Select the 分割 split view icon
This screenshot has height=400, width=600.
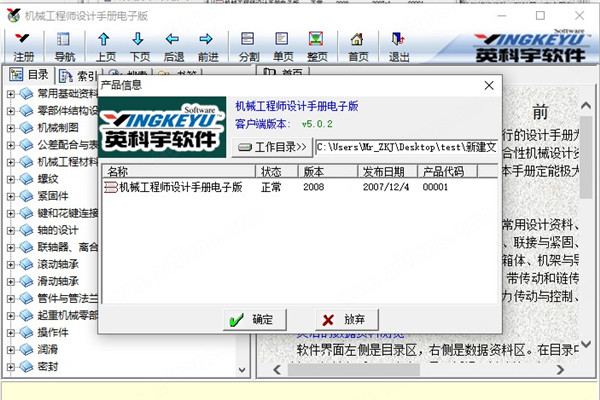(x=248, y=46)
